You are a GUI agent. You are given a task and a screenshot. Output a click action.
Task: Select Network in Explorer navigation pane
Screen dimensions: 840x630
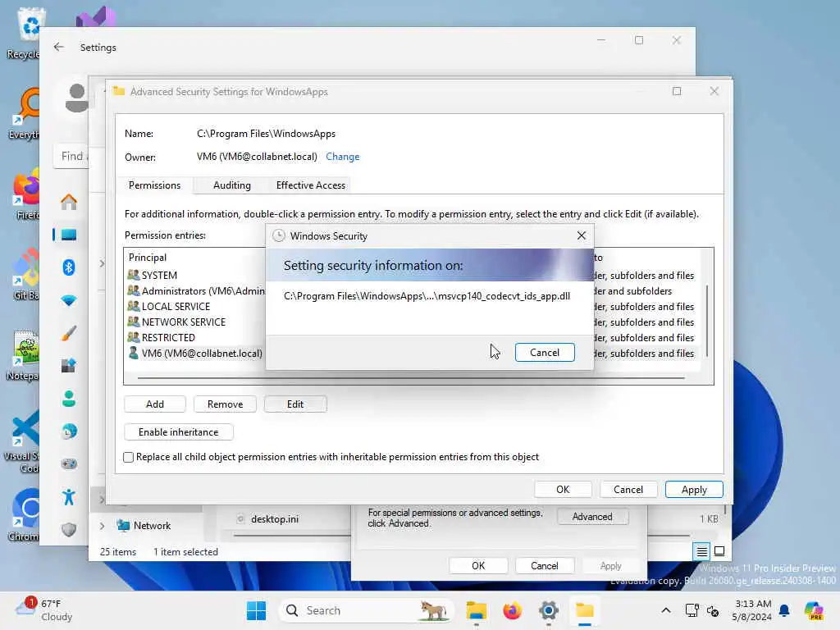[144, 526]
